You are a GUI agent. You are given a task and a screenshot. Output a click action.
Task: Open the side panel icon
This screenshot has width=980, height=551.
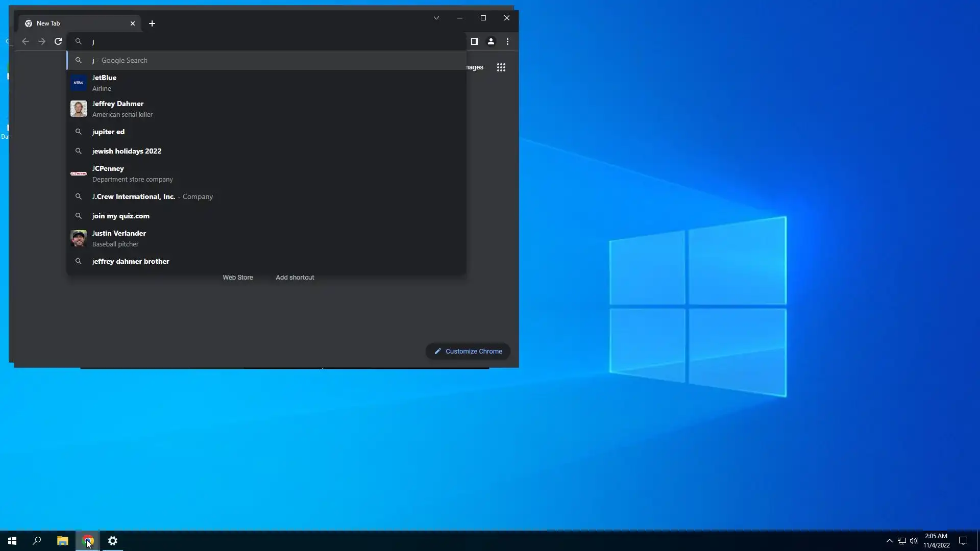(x=474, y=41)
